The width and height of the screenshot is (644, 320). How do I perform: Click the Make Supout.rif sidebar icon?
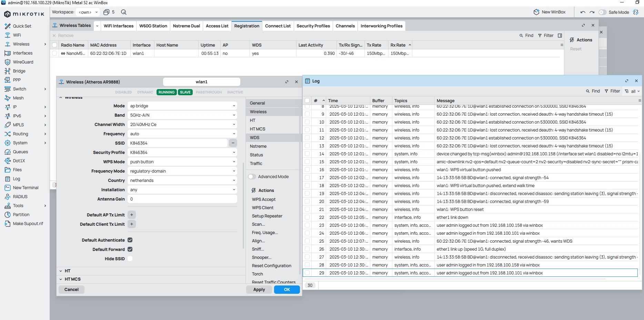pyautogui.click(x=7, y=224)
